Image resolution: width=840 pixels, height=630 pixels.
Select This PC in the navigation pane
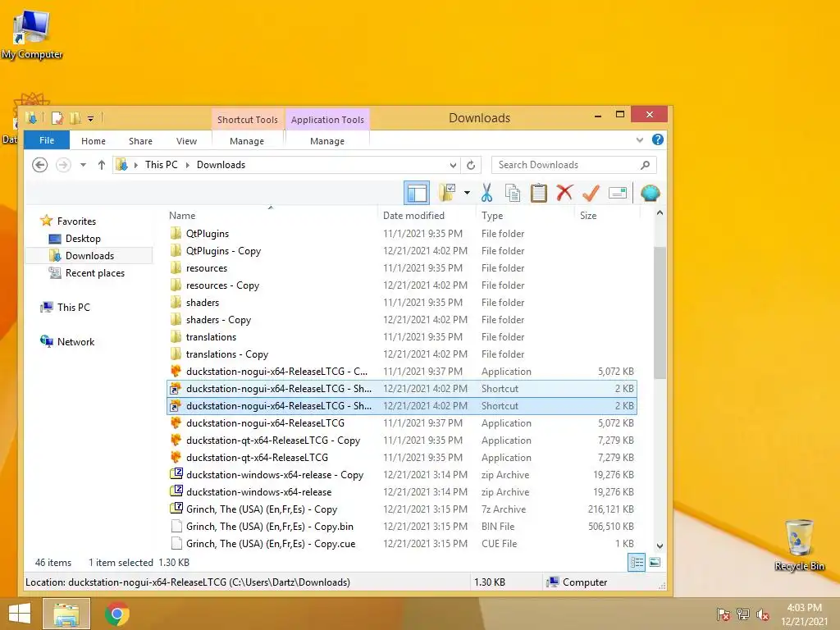(73, 308)
